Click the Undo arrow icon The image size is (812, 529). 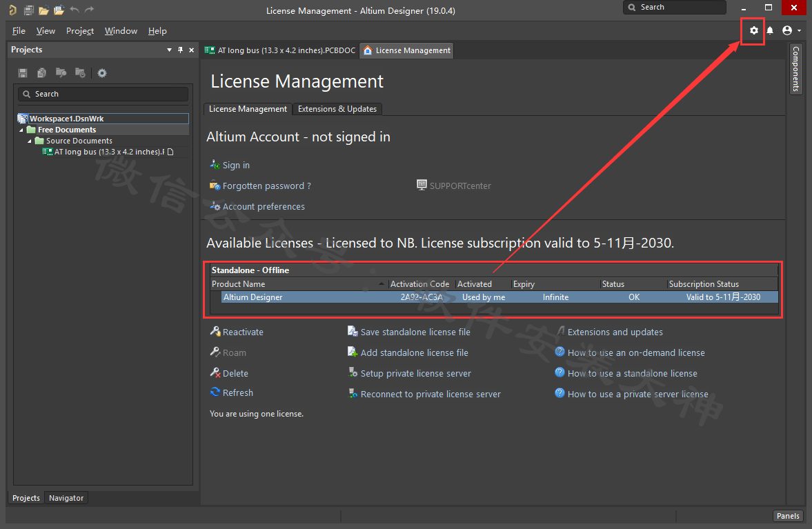[74, 10]
